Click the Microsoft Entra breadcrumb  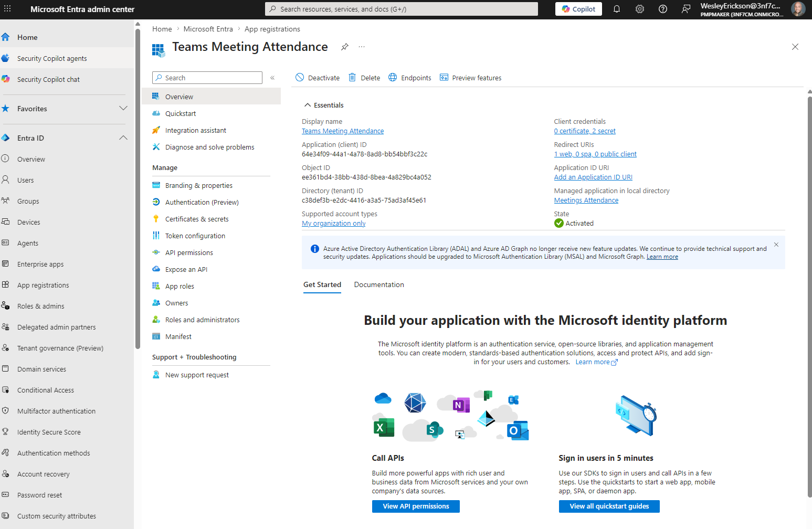[208, 29]
